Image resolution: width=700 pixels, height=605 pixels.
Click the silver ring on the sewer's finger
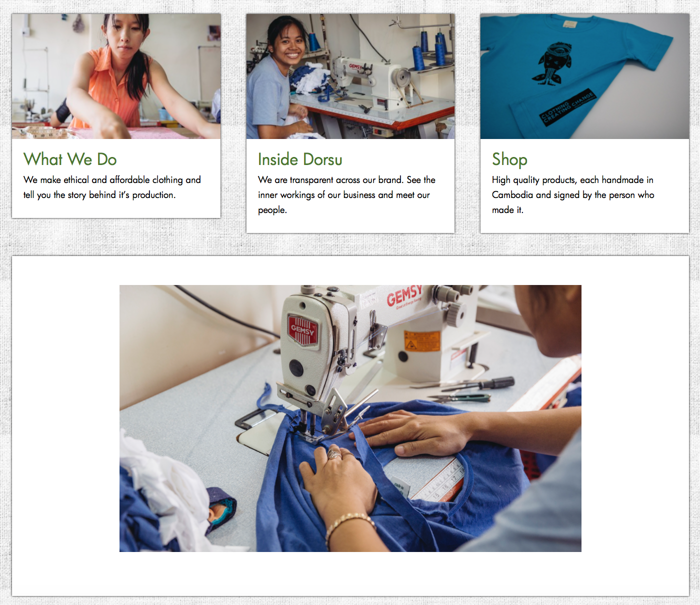pyautogui.click(x=334, y=454)
